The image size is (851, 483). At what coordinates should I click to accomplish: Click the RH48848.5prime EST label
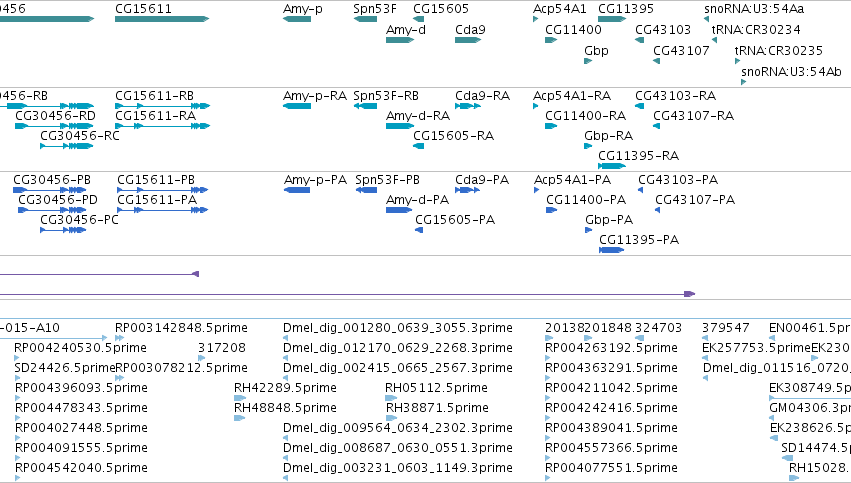285,408
